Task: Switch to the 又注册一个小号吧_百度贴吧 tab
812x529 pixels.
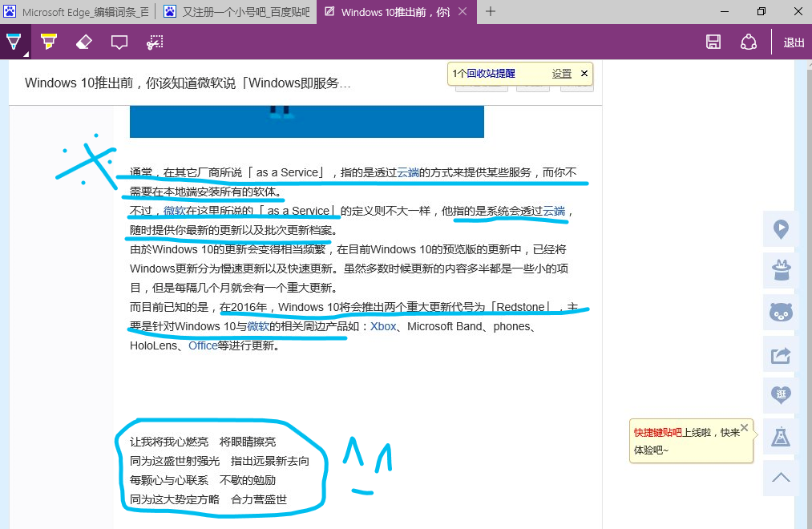Action: tap(236, 12)
